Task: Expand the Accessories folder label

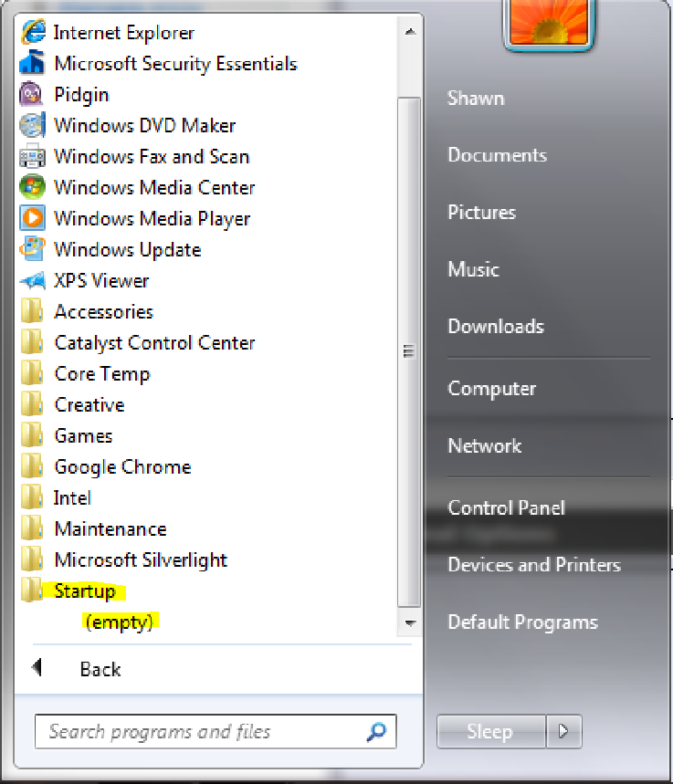Action: (103, 311)
